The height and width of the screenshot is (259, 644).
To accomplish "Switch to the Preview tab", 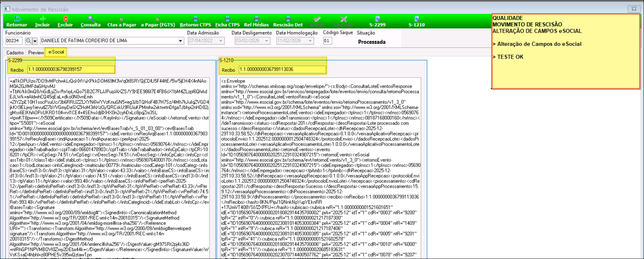I will tap(36, 53).
